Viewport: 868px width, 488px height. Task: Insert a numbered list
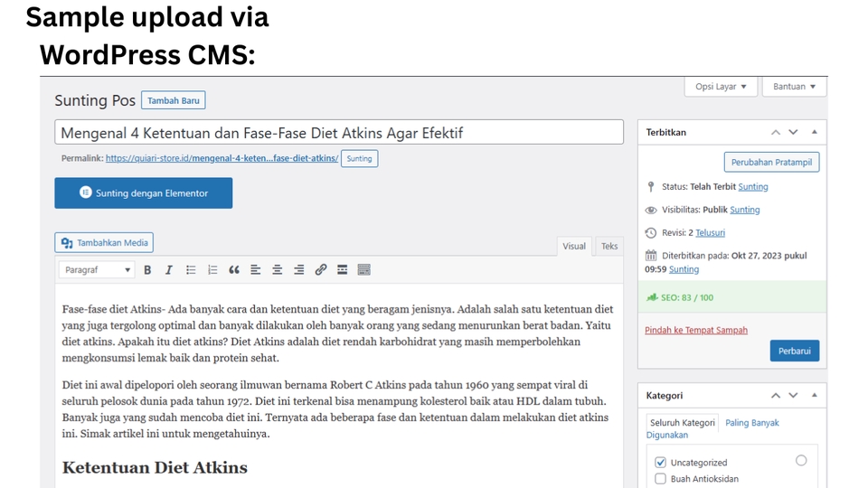(212, 270)
